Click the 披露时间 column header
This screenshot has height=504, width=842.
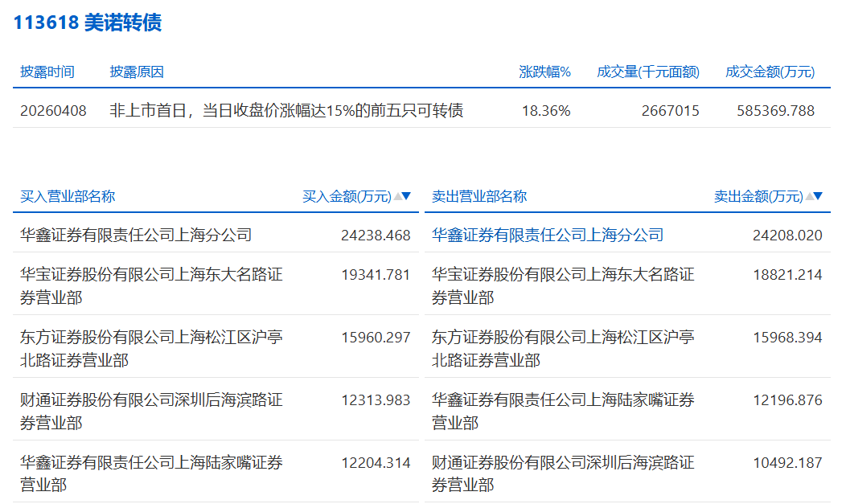(x=47, y=72)
